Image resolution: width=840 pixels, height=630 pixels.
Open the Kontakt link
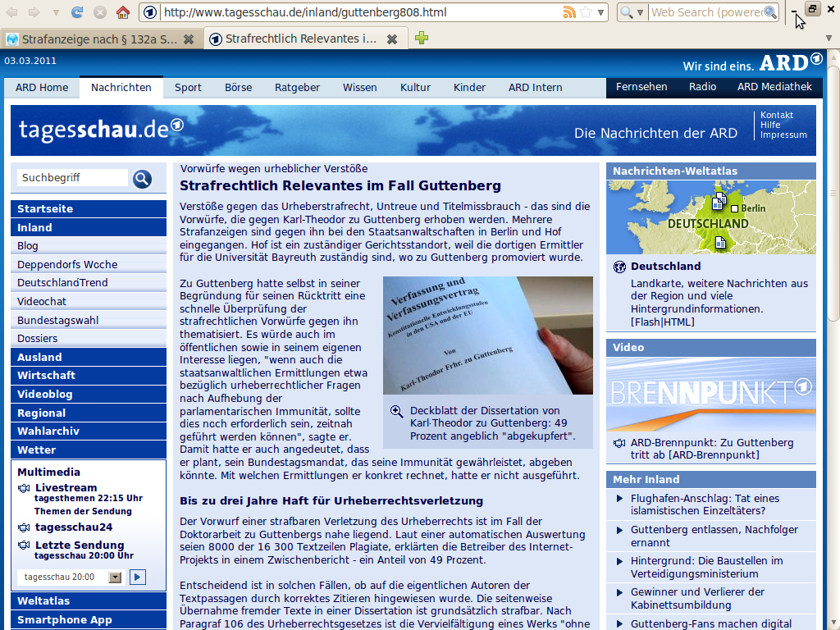pos(777,115)
